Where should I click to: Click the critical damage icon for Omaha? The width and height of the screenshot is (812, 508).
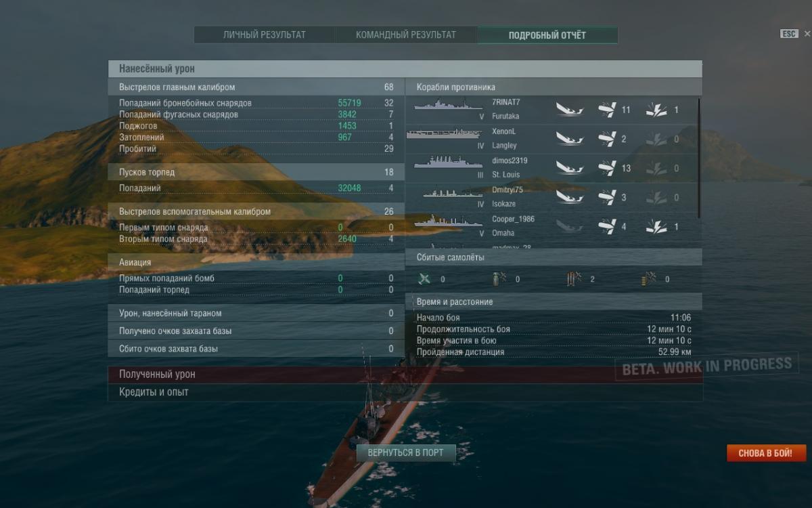coord(656,227)
